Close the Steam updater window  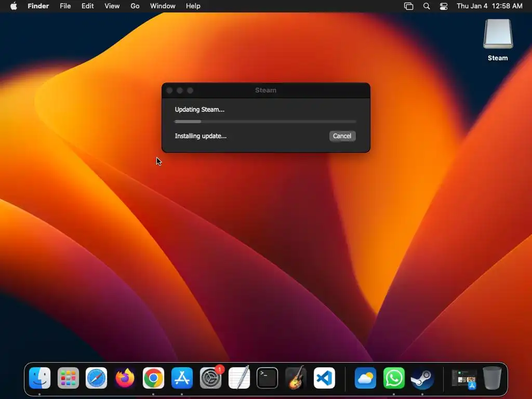(x=170, y=90)
